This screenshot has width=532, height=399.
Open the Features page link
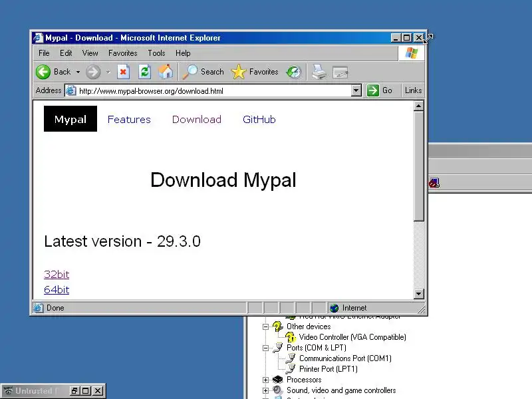129,120
